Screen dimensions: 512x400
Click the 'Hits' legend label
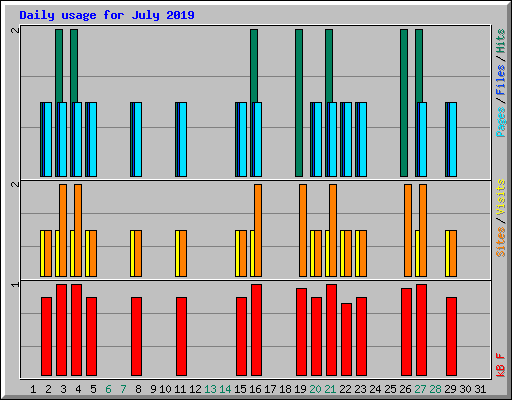click(501, 41)
